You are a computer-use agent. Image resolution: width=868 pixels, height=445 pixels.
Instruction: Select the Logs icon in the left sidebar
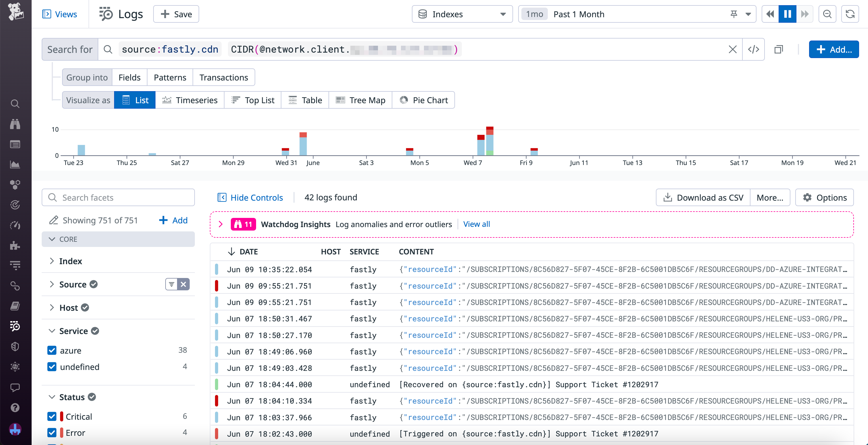[15, 326]
